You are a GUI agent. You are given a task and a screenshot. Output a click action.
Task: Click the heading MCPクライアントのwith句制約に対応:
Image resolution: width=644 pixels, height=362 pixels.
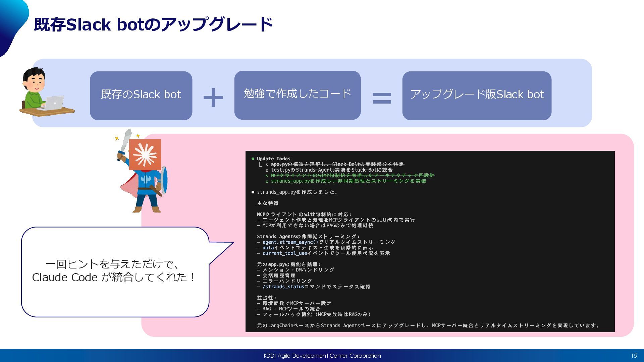[304, 214]
